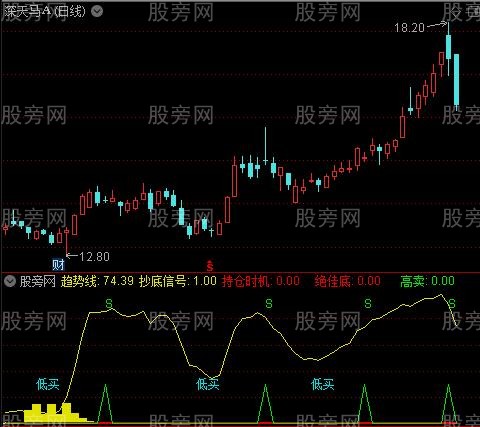Expand the chart dropdown beside 深天马A title
480x427 pixels.
coord(97,12)
